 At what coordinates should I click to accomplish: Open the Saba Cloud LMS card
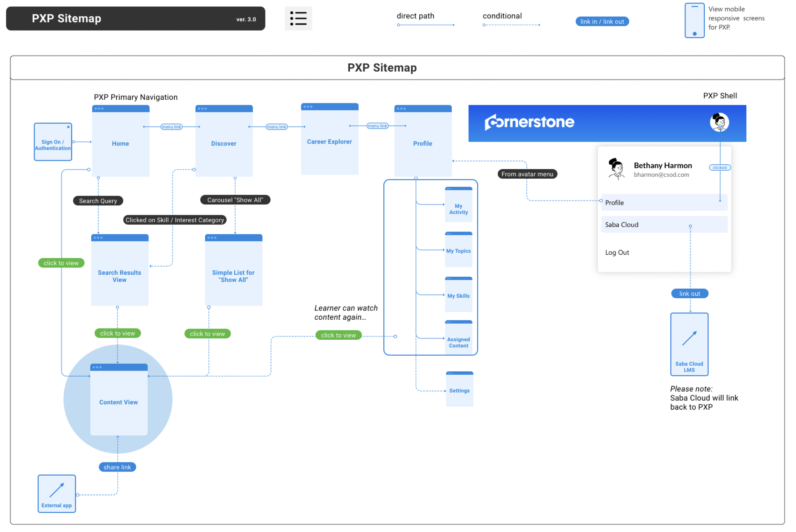coord(689,344)
